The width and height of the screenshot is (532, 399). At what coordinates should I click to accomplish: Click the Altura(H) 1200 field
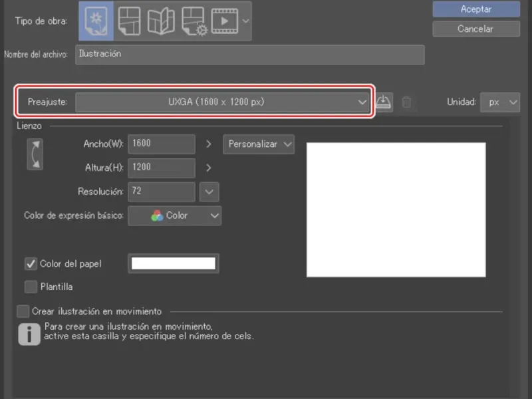coord(162,168)
